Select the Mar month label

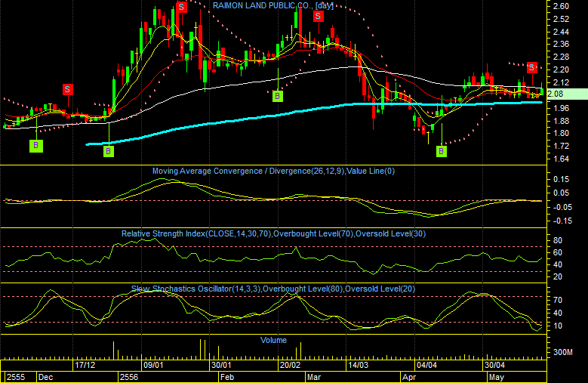pyautogui.click(x=314, y=377)
